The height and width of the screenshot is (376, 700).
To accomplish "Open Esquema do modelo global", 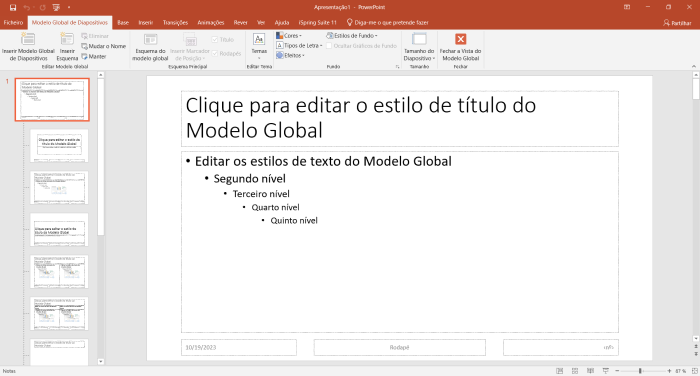I will click(x=150, y=47).
